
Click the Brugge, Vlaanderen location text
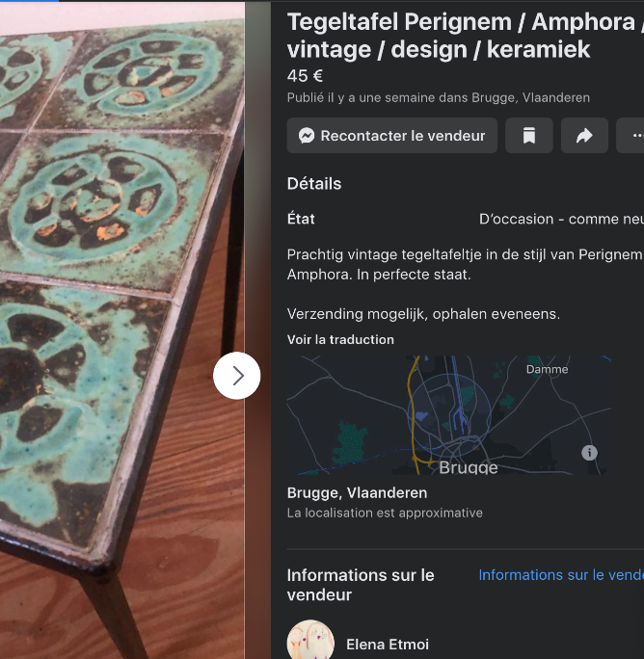[x=357, y=492]
